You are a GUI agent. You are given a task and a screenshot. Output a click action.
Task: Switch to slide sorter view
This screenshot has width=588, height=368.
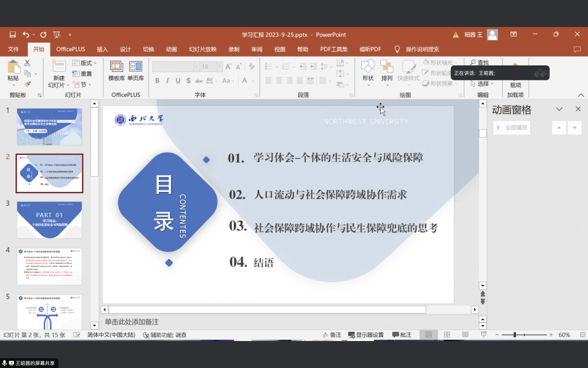click(447, 335)
